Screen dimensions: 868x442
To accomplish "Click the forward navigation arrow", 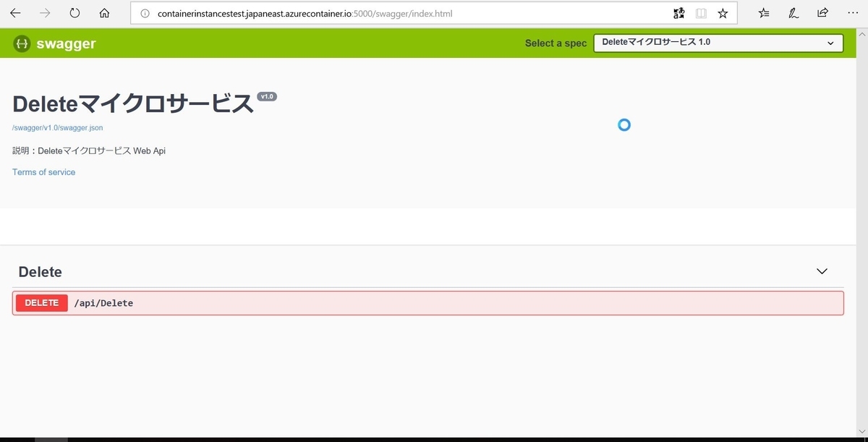I will click(x=44, y=12).
